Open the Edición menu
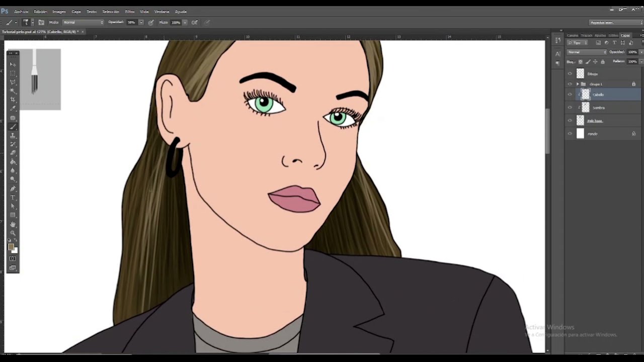644x362 pixels. click(x=40, y=12)
